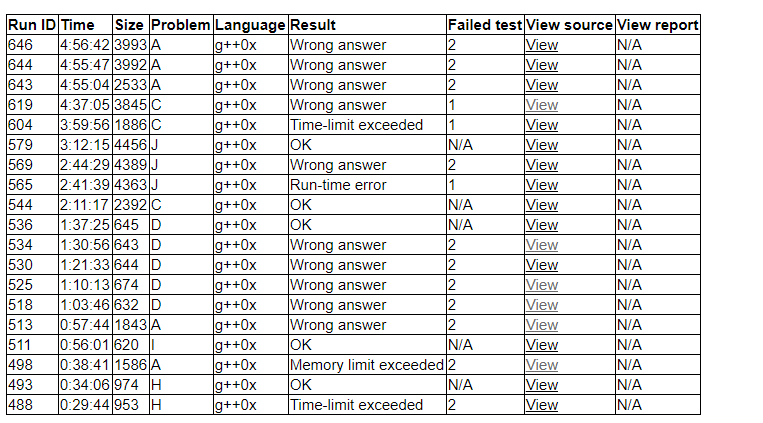View source of run 544
This screenshot has height=423, width=763.
point(541,205)
